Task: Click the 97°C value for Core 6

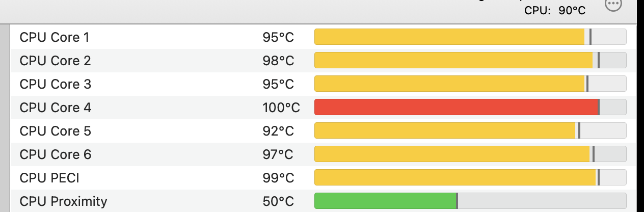Action: click(278, 154)
